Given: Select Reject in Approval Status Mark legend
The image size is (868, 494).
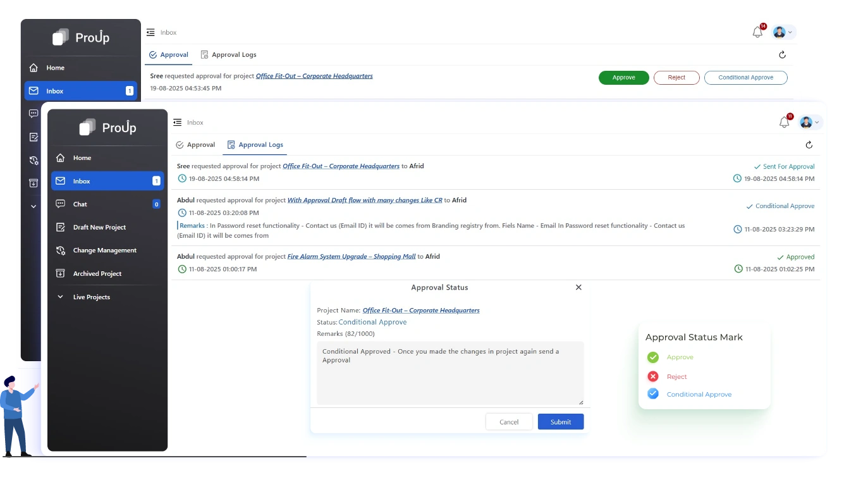Looking at the screenshot, I should pos(676,376).
